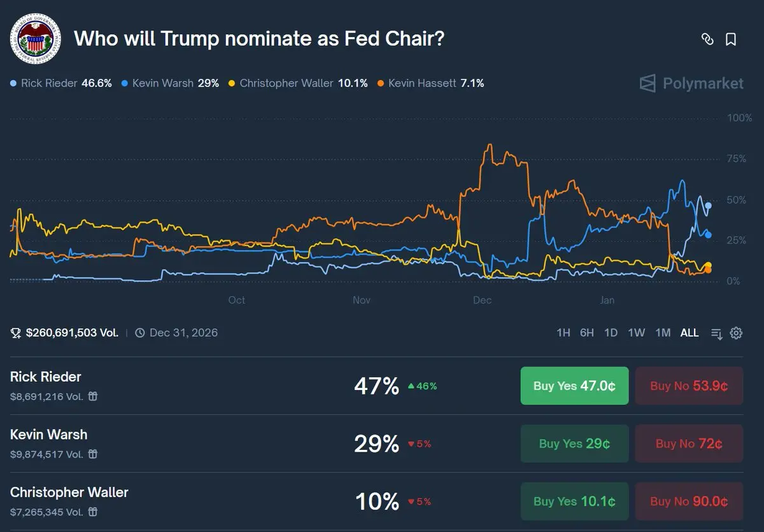Switch chart to 1W range
This screenshot has width=764, height=532.
(637, 333)
